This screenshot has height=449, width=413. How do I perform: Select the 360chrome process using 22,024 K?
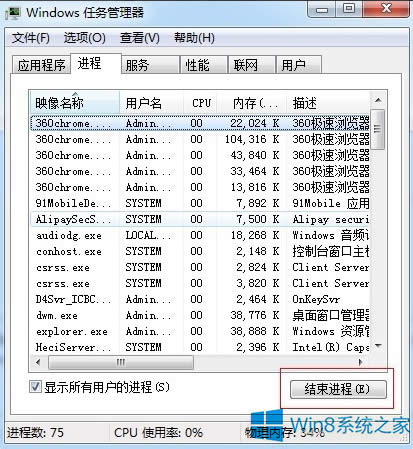point(200,123)
